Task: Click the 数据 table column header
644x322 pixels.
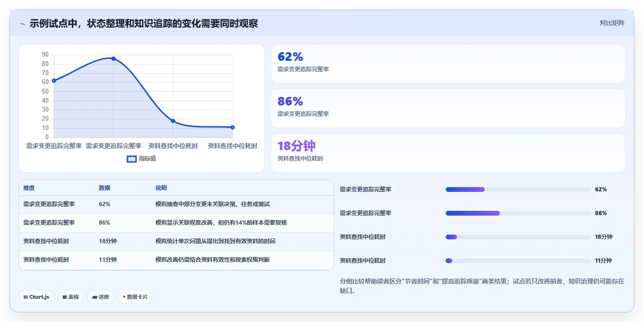Action: tap(105, 188)
